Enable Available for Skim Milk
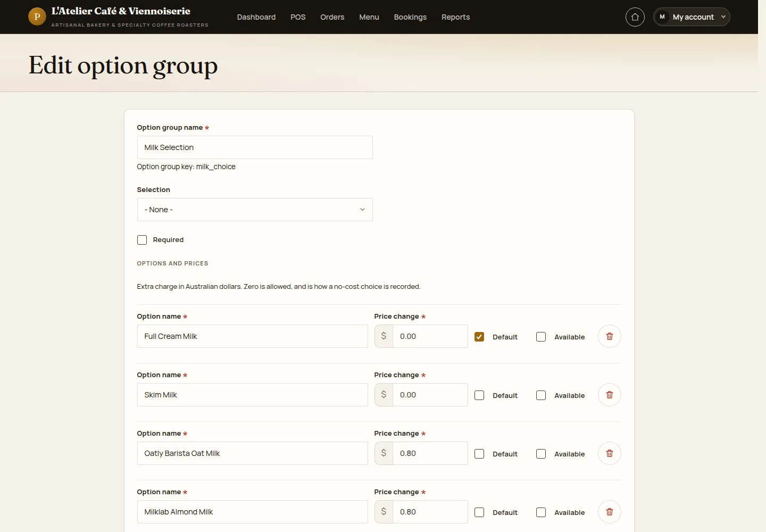The height and width of the screenshot is (532, 766). 541,395
